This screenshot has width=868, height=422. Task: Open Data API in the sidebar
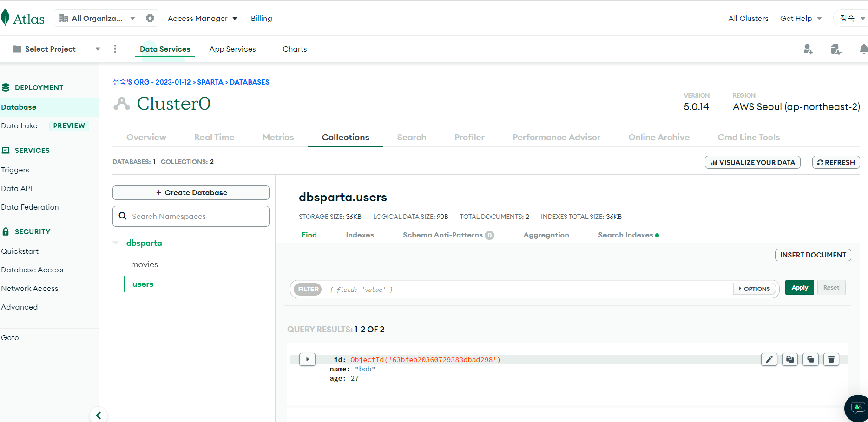[16, 188]
